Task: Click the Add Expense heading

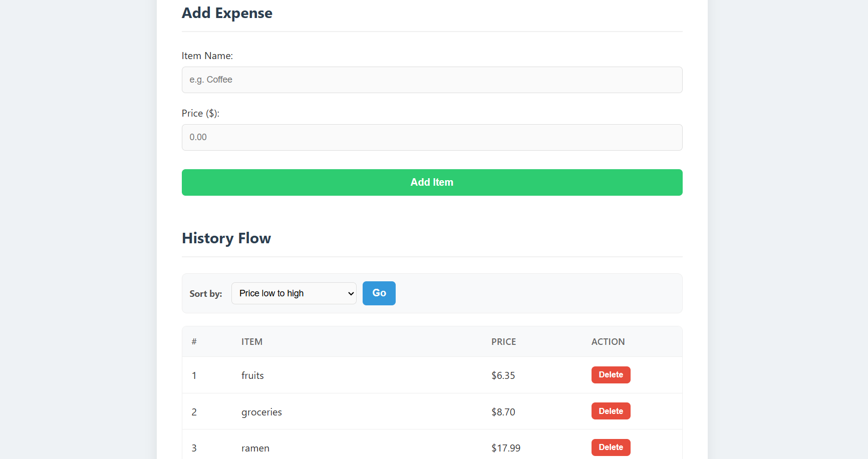Action: point(227,13)
